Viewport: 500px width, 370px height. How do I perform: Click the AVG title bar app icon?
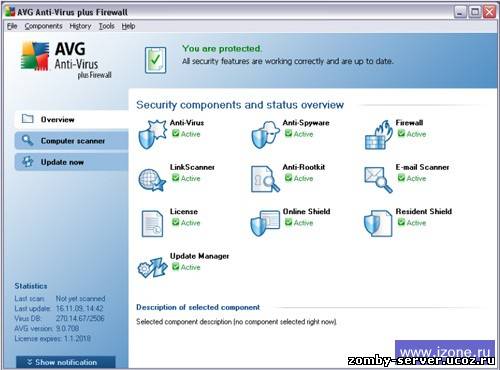[10, 12]
